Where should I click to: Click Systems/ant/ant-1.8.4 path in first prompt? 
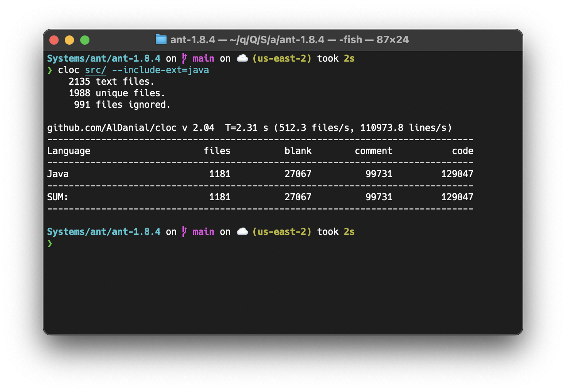[104, 59]
